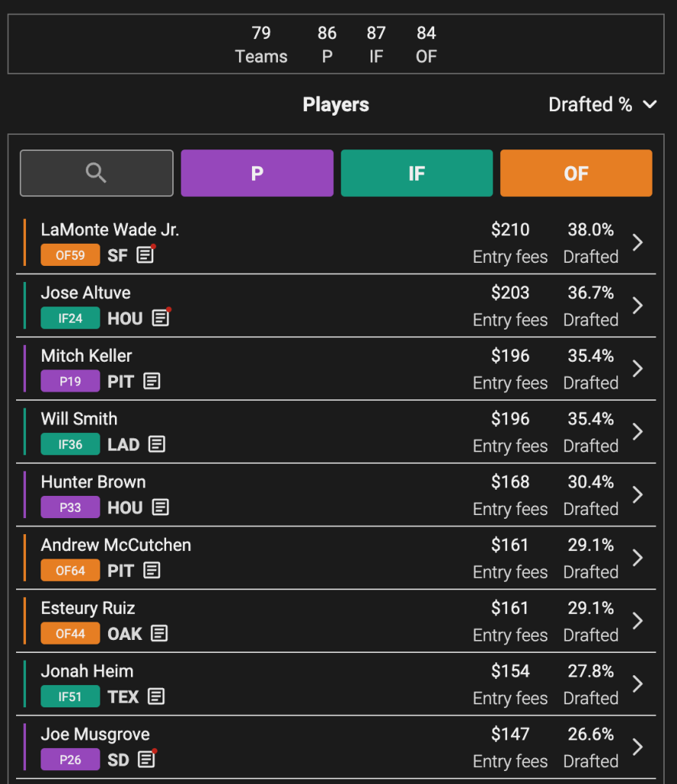Open the Drafted % sort dropdown
Image resolution: width=677 pixels, height=784 pixels.
603,105
